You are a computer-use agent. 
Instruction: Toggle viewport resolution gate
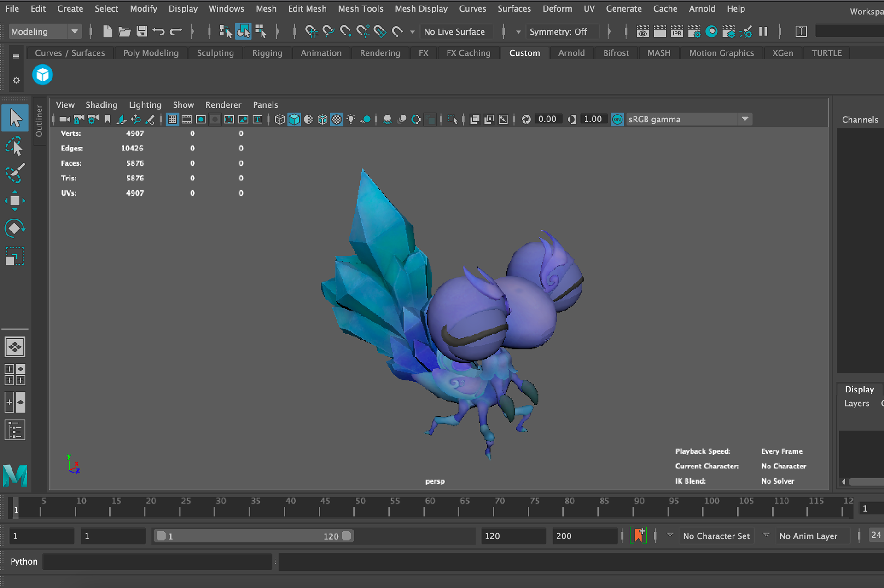point(201,120)
